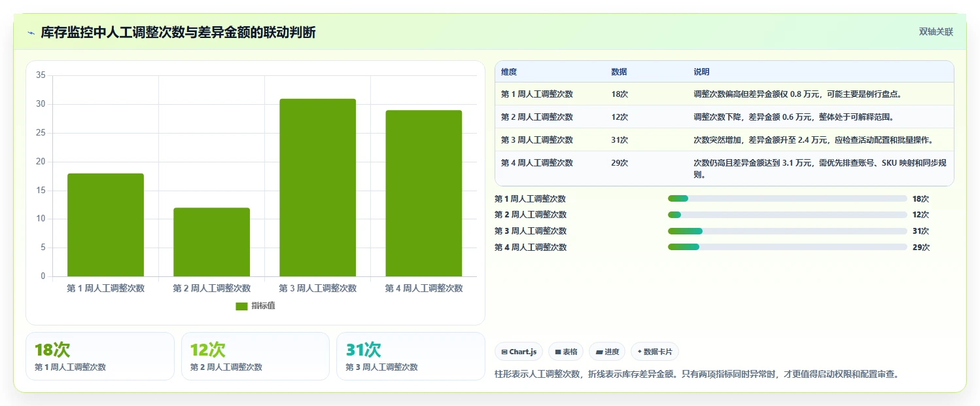Viewport: 980px width, 406px height.
Task: Click progress label 第 2 周人工调整次数
Action: (531, 215)
